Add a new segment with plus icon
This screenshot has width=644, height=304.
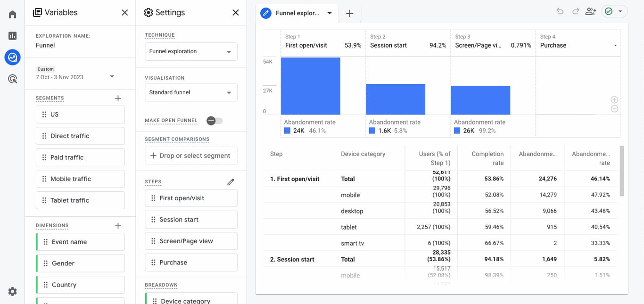pos(118,98)
